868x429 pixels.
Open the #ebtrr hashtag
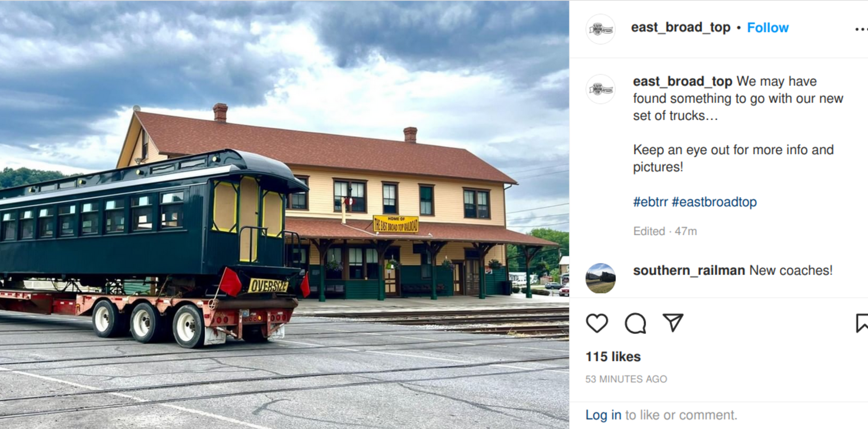[x=650, y=202]
